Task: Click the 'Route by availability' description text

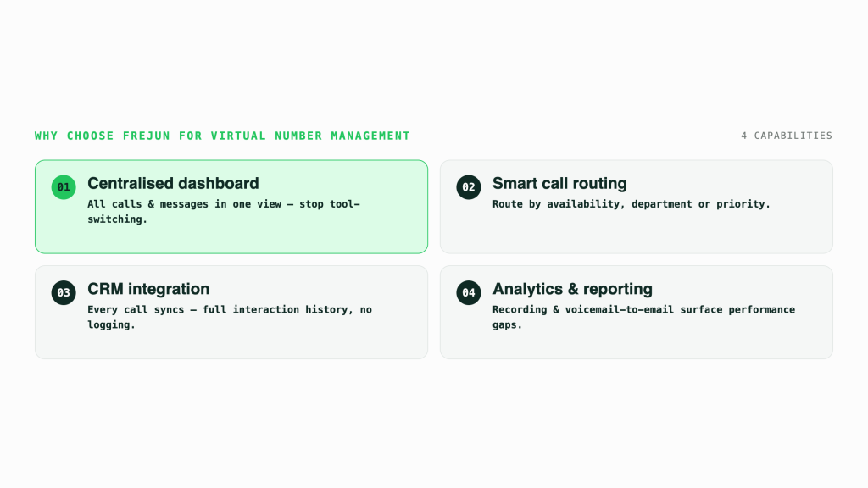Action: 631,204
